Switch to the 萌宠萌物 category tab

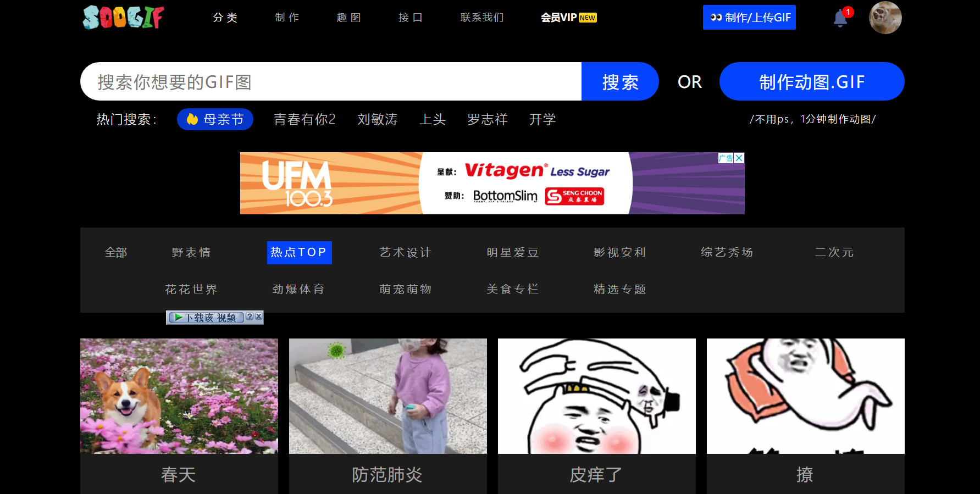(406, 289)
